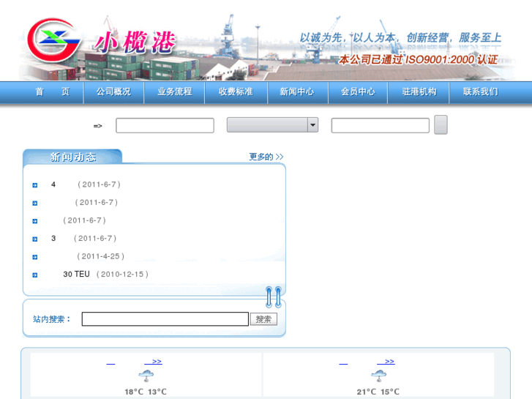Click the 18°C 13°C temperature text
532x399 pixels.
146,392
